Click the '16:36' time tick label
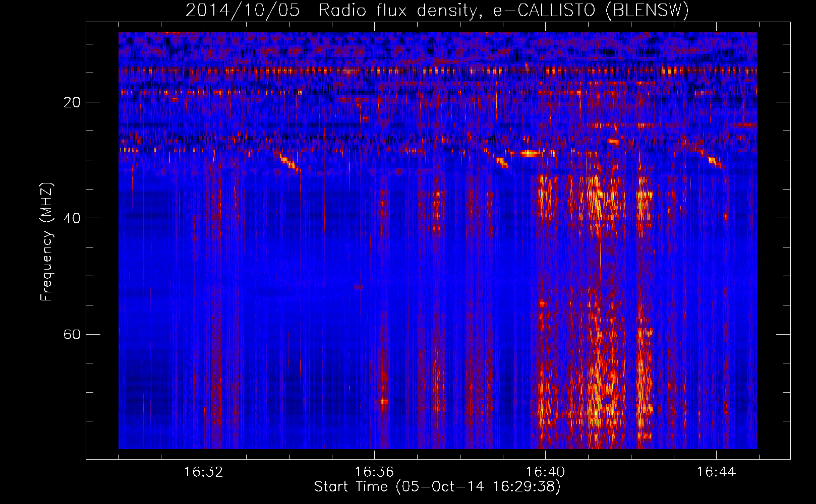This screenshot has height=504, width=816. click(x=374, y=472)
